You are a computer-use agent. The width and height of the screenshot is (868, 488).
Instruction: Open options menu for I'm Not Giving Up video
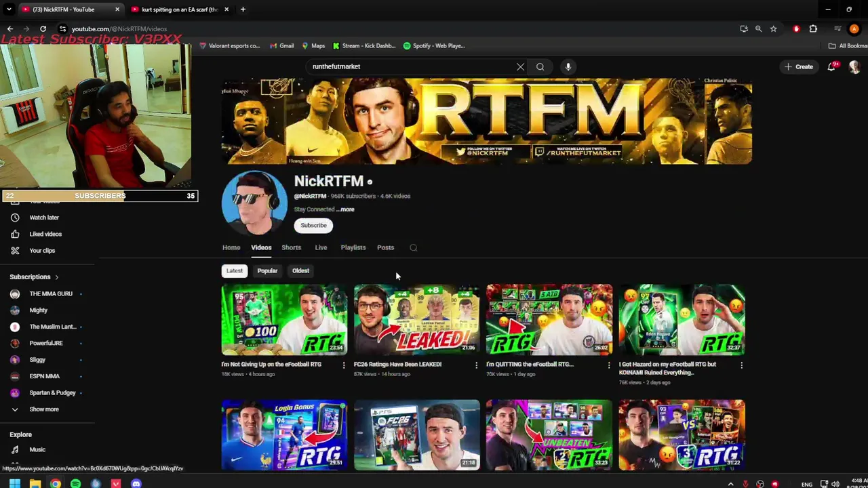click(343, 365)
